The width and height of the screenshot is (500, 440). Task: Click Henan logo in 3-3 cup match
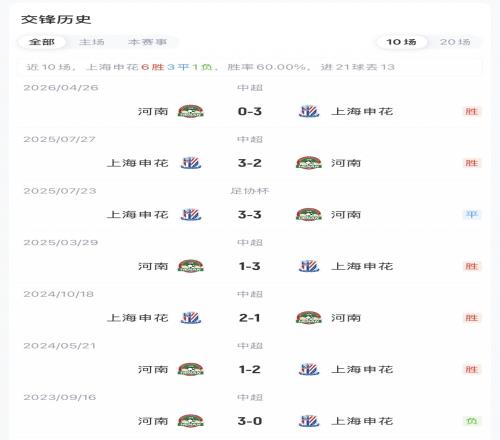point(309,215)
